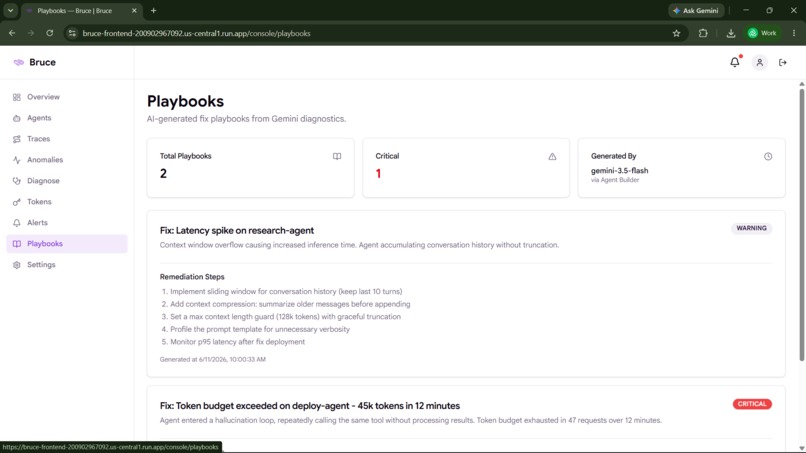Go back in browser
This screenshot has width=806, height=453.
point(12,33)
